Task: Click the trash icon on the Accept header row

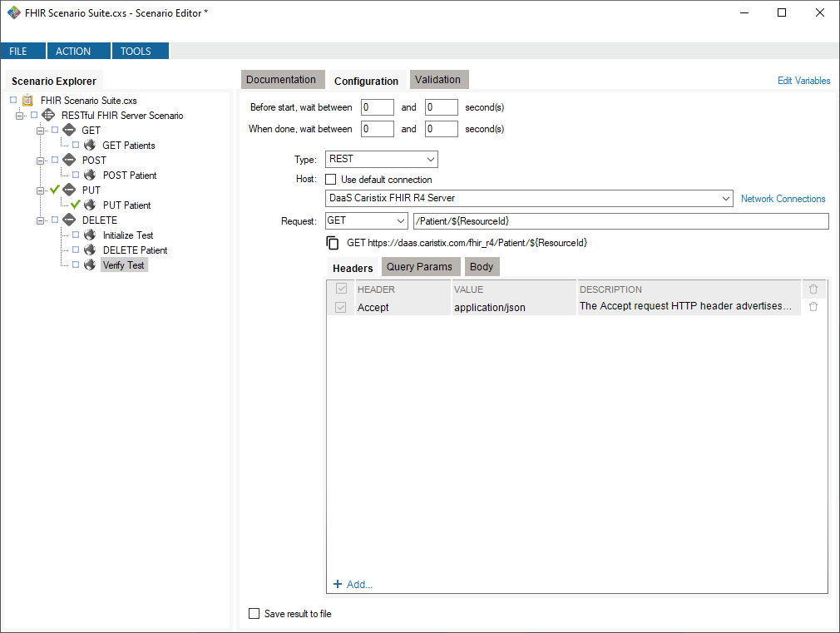Action: (x=813, y=306)
